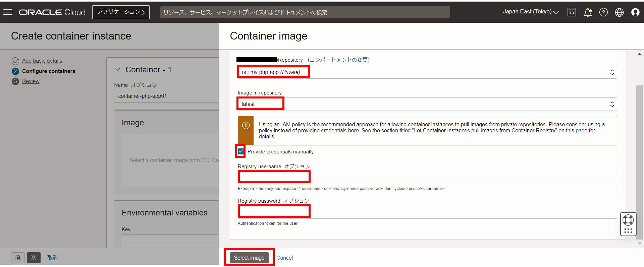Screen dimensions: 644x267
Task: Focus the Registry username field
Action: tap(427, 177)
